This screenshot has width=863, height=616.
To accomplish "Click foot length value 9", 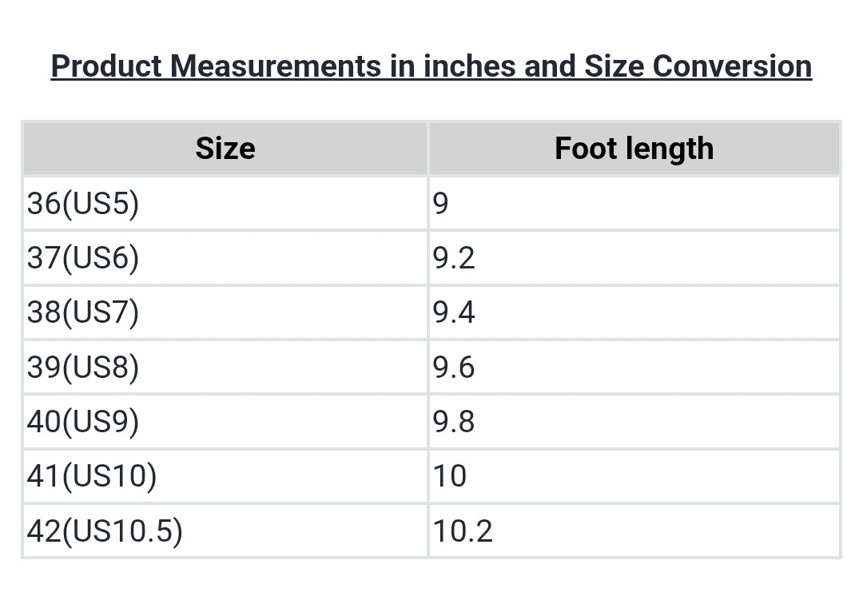I will pyautogui.click(x=441, y=204).
